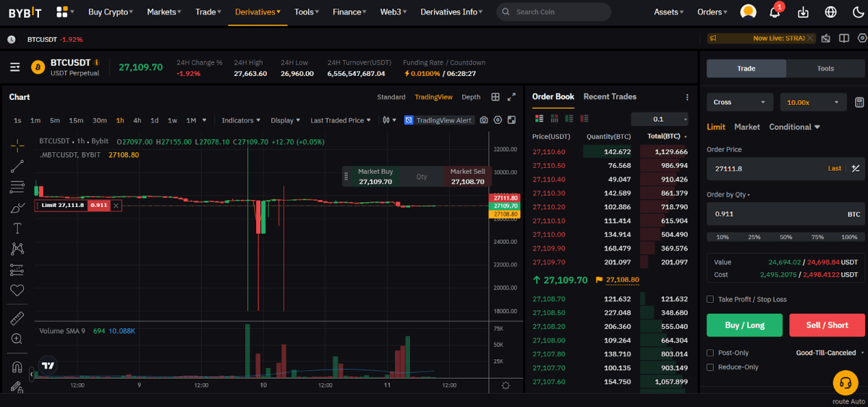
Task: Click the multi-chart grid layout icon
Action: tap(495, 97)
